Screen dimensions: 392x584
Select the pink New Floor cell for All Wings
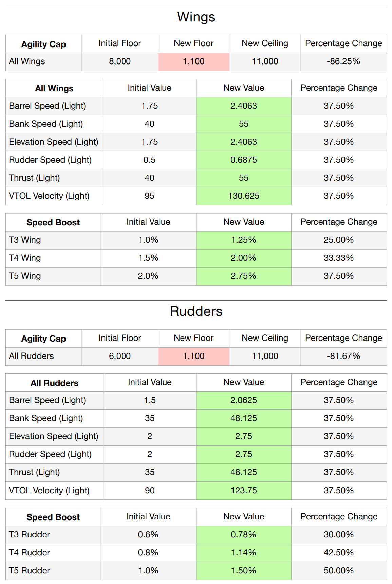[193, 61]
